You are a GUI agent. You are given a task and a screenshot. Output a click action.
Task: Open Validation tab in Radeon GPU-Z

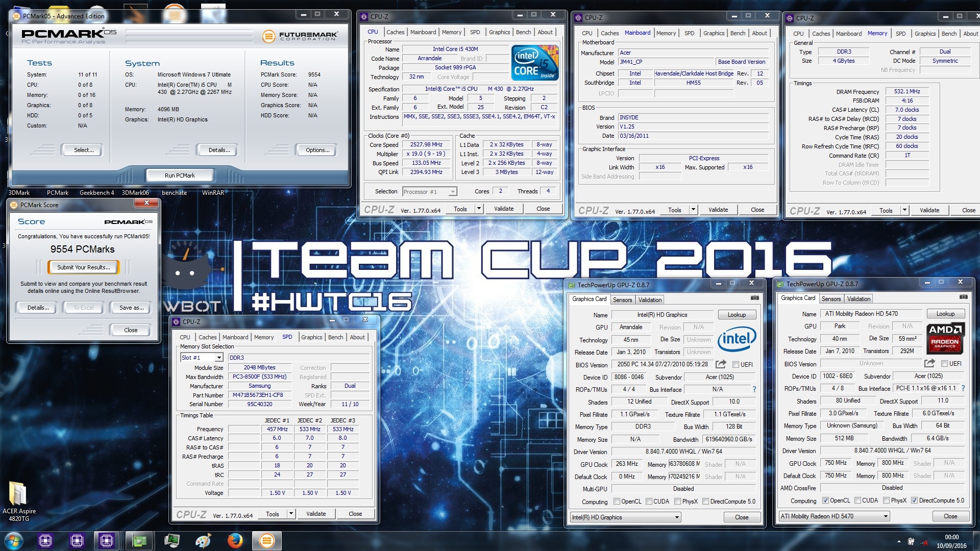point(859,299)
